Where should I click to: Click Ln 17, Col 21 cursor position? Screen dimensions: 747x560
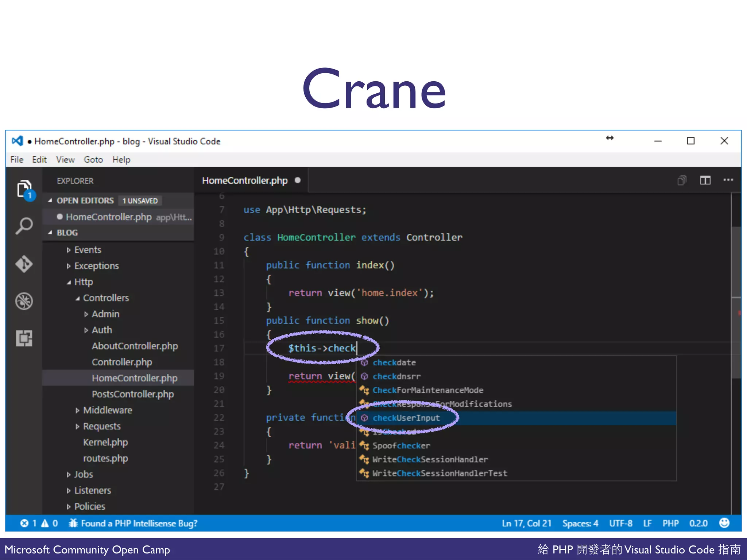[526, 523]
